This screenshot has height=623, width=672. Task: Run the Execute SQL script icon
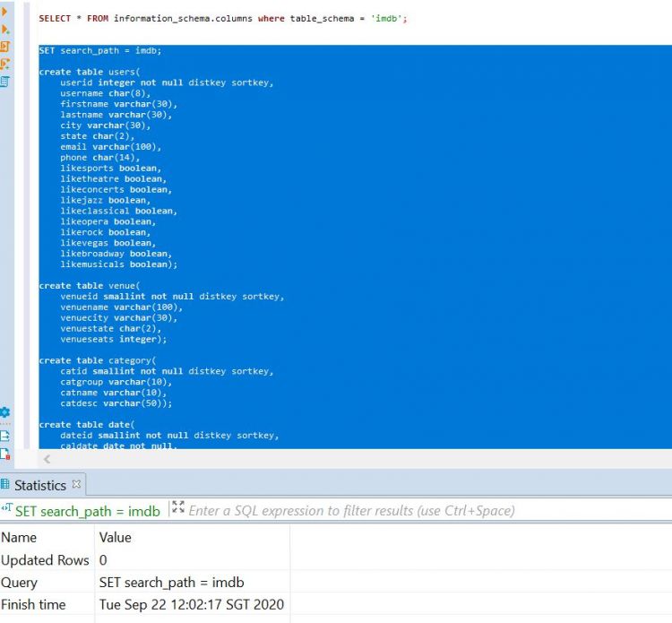click(4, 46)
